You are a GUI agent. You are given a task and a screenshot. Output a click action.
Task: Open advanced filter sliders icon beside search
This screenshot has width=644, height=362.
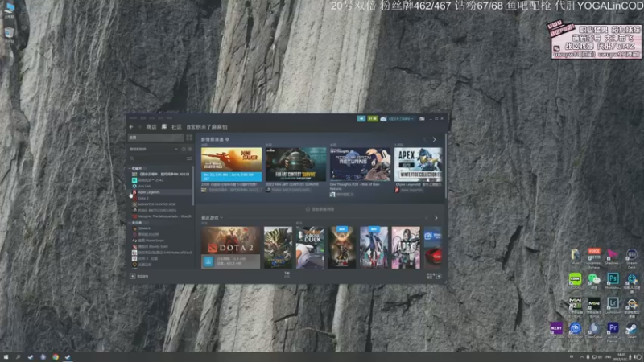pyautogui.click(x=189, y=158)
